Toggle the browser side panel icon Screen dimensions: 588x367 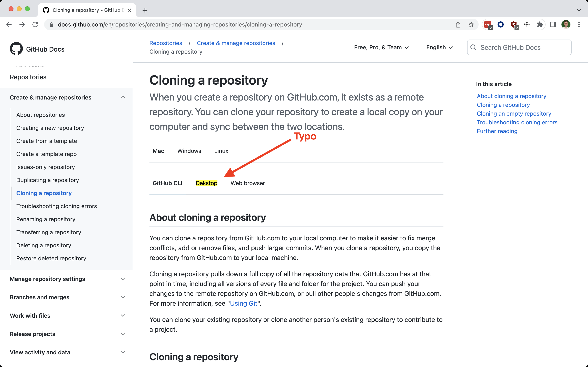click(x=553, y=24)
